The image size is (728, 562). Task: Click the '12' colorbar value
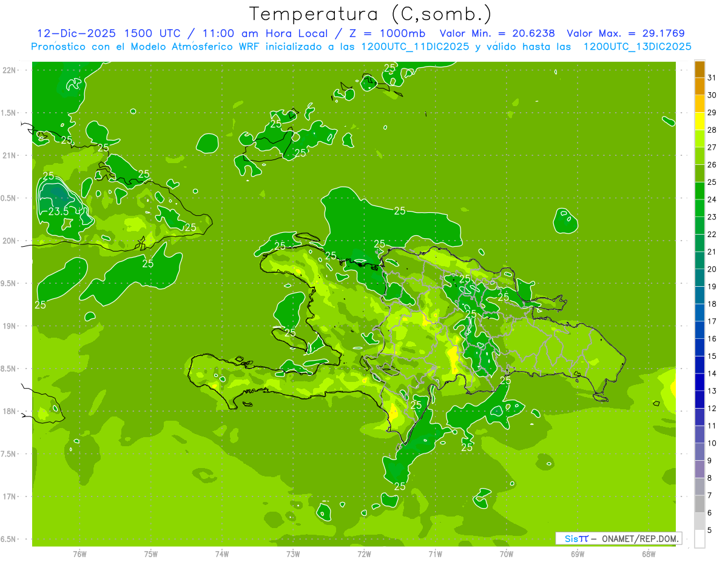712,409
